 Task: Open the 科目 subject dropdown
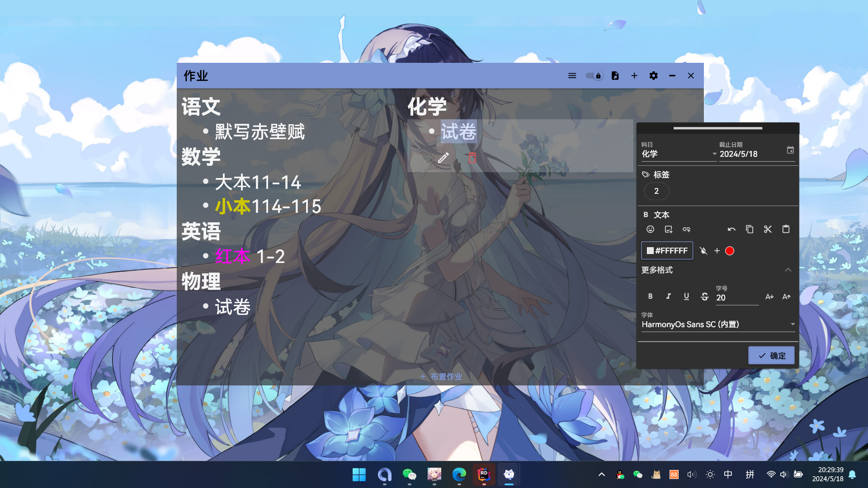pos(678,154)
